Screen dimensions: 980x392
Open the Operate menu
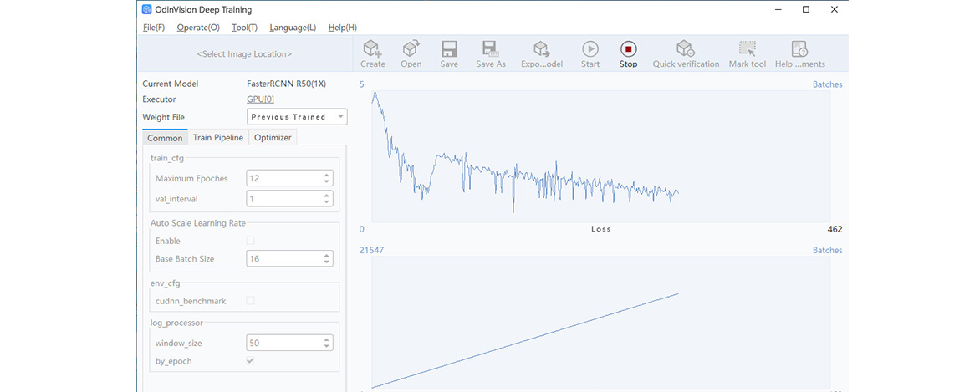coord(198,28)
